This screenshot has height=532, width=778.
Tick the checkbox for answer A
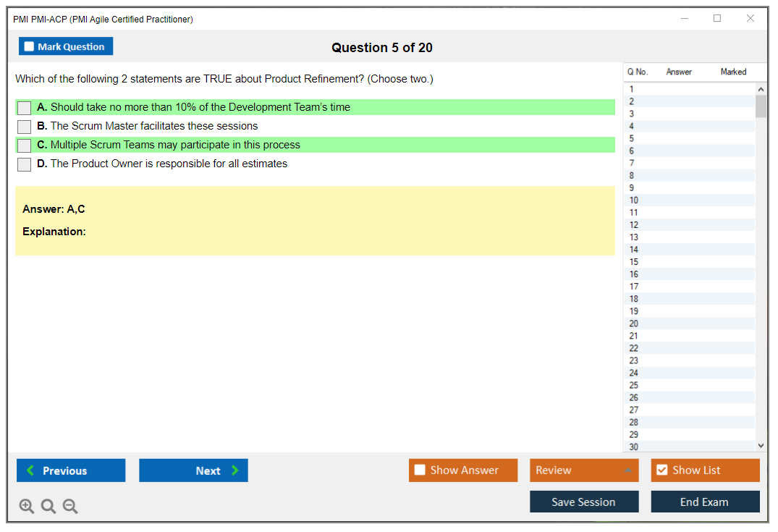coord(25,108)
